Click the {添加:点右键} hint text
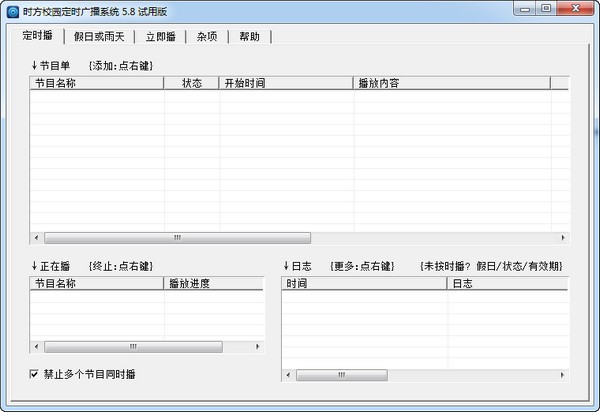The image size is (600, 412). (121, 66)
